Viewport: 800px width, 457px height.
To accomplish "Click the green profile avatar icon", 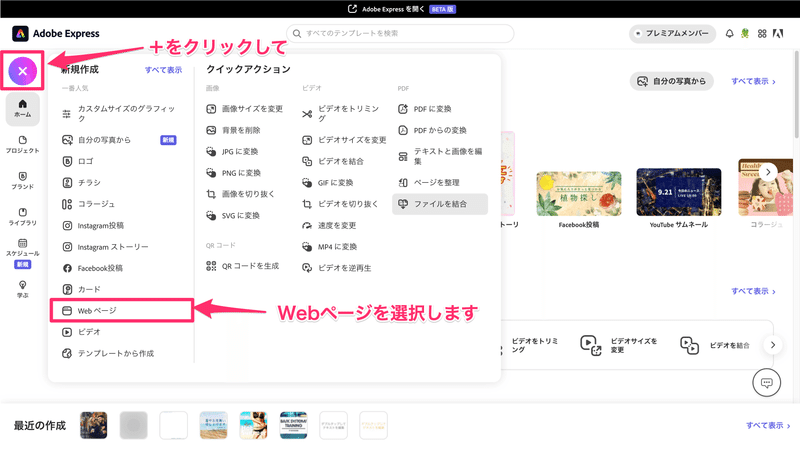I will tap(745, 34).
